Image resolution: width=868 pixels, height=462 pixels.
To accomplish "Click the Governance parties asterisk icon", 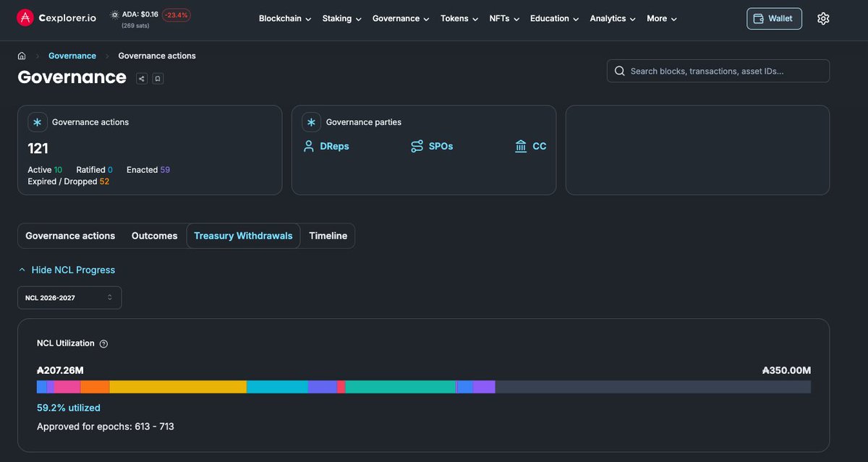I will click(x=312, y=122).
